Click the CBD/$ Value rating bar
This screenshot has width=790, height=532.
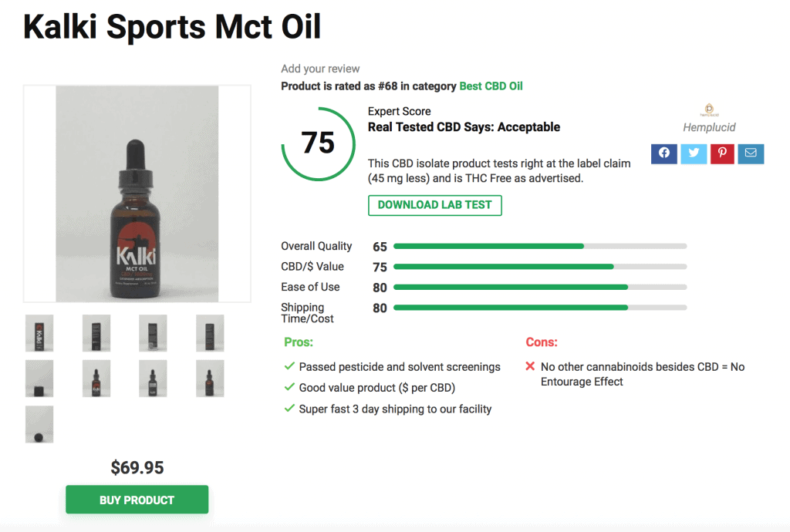[539, 267]
